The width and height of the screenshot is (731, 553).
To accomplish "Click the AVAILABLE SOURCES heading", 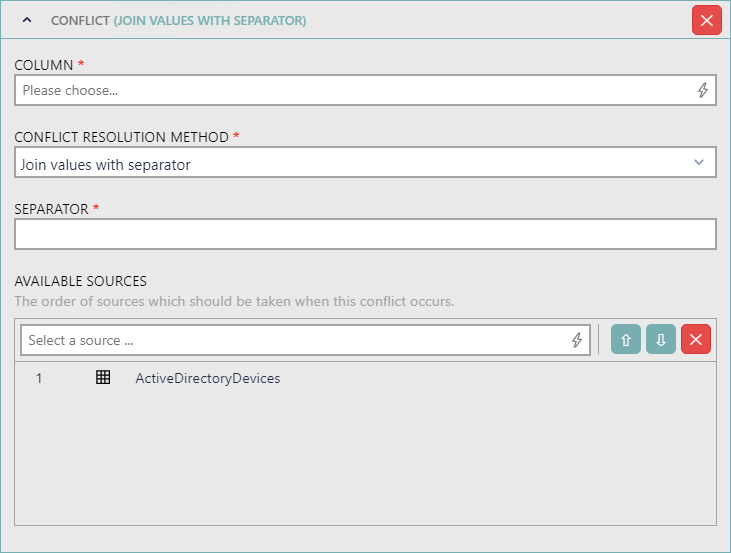I will click(80, 281).
